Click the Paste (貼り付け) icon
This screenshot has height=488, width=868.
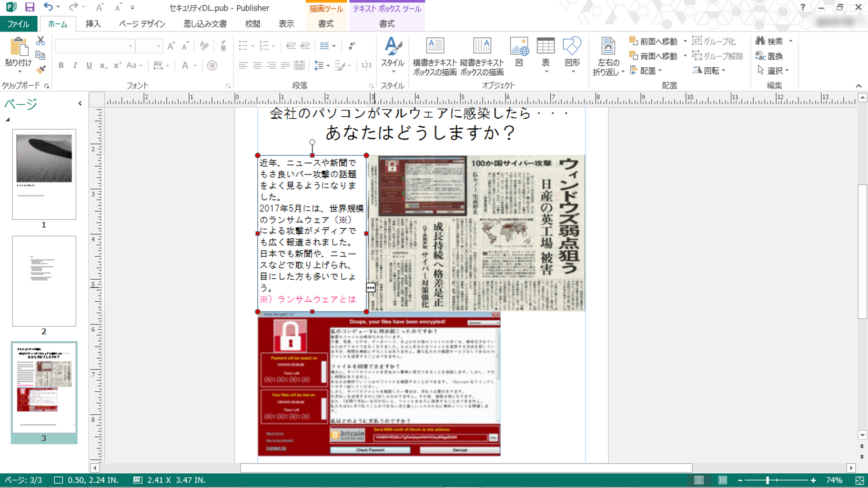(18, 47)
